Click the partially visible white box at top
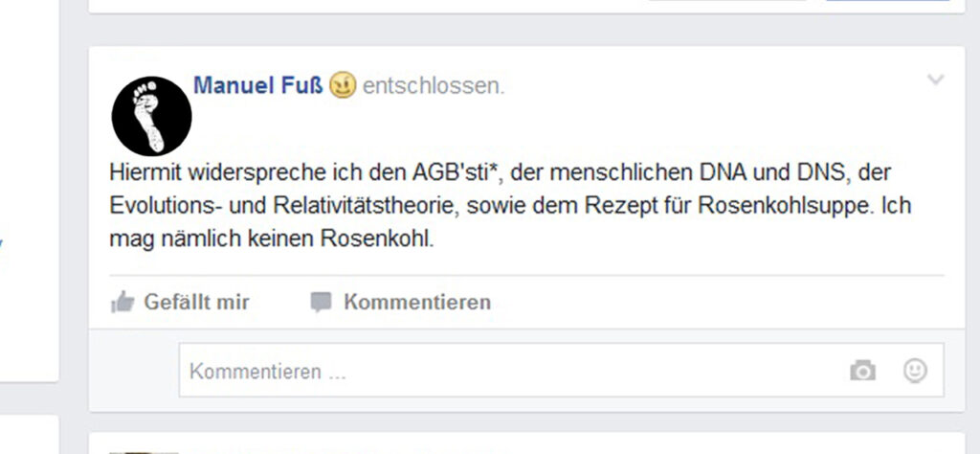Screen dimensions: 980x454 click(x=727, y=1)
